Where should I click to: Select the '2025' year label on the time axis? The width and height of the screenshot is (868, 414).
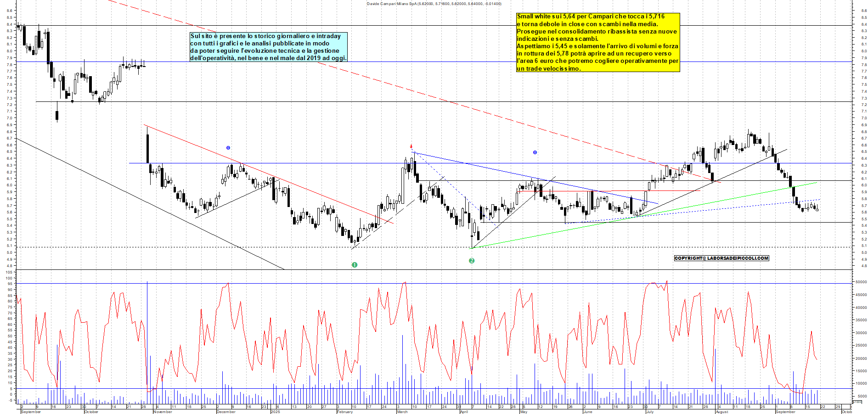[x=276, y=412]
